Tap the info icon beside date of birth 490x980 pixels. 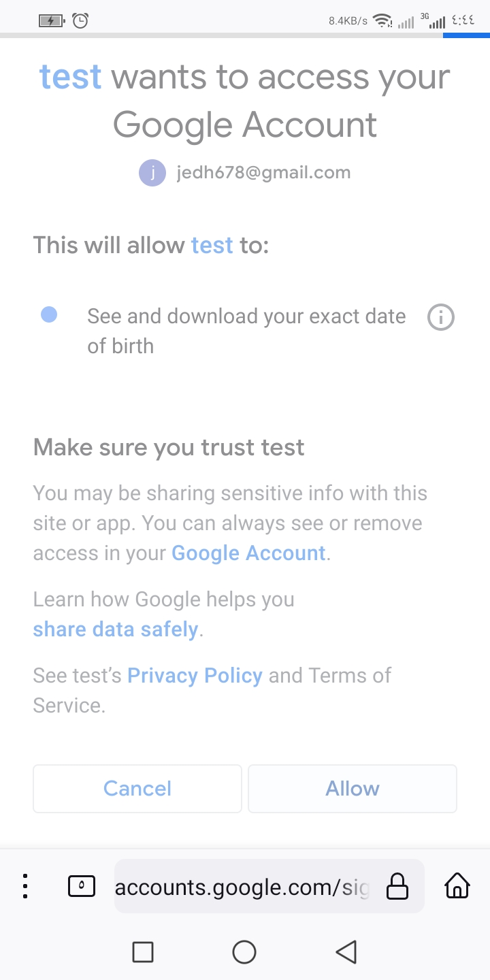pos(440,317)
